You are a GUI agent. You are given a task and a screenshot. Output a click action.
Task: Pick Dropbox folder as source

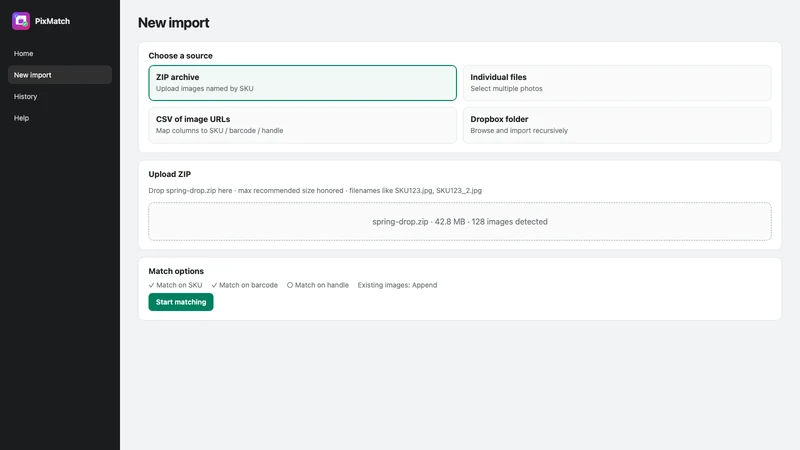tap(617, 125)
